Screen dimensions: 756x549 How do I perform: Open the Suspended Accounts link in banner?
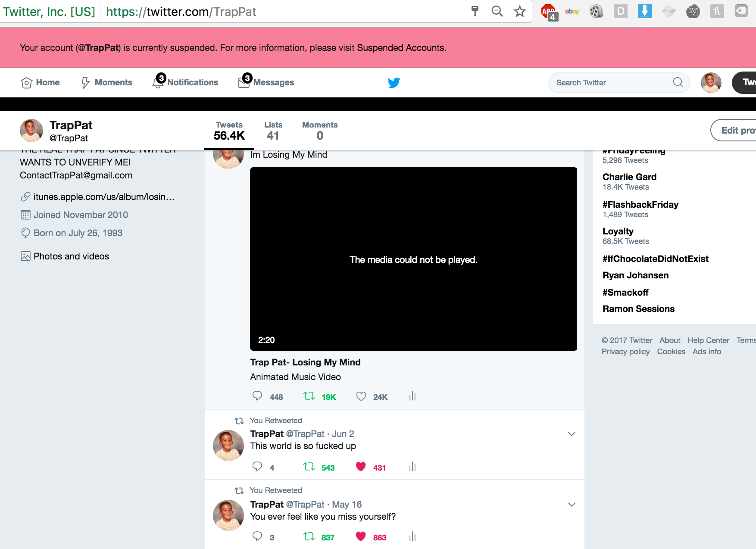pyautogui.click(x=401, y=48)
